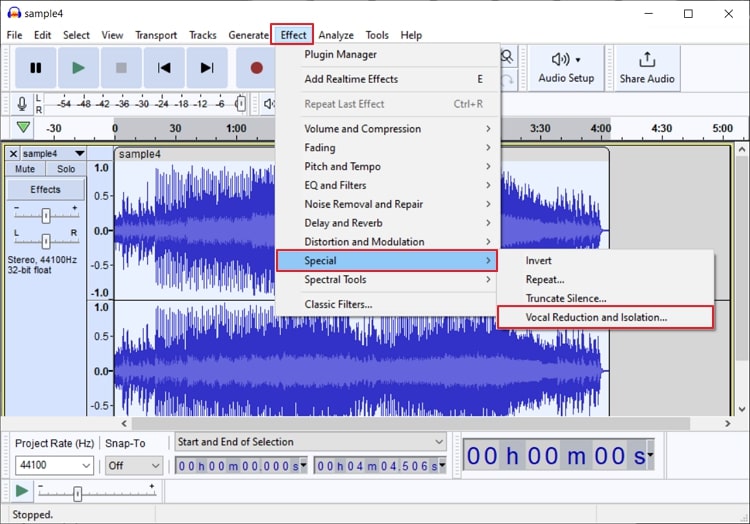Choose Classic Filters... entry
Screen dimensions: 750x524
tap(387, 304)
